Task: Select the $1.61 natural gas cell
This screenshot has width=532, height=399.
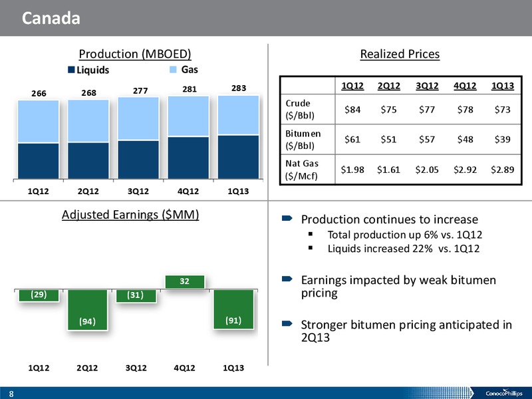Action: coord(389,170)
